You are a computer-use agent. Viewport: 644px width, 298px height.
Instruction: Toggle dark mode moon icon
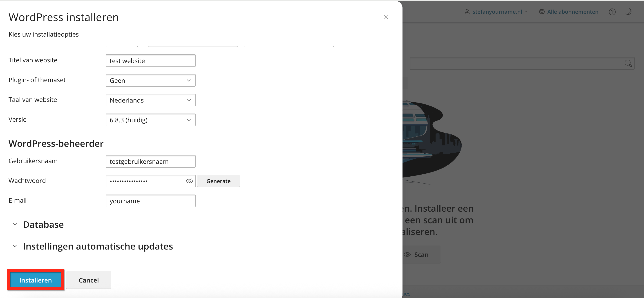click(x=628, y=12)
